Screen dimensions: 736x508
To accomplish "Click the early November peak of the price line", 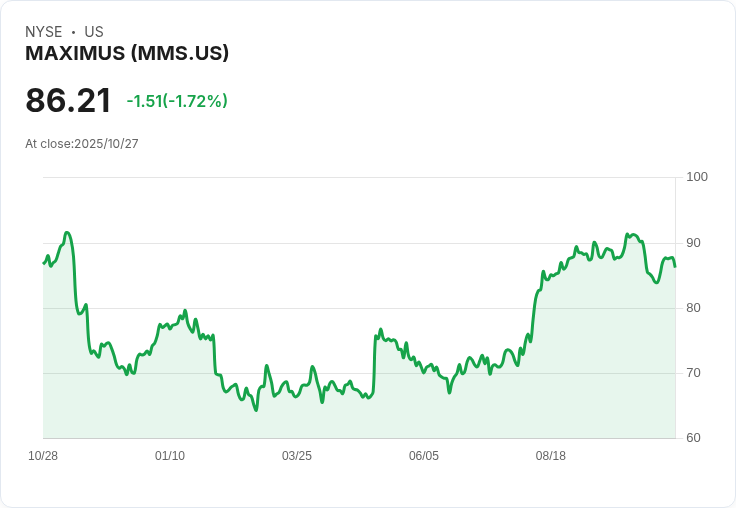I will point(67,233).
